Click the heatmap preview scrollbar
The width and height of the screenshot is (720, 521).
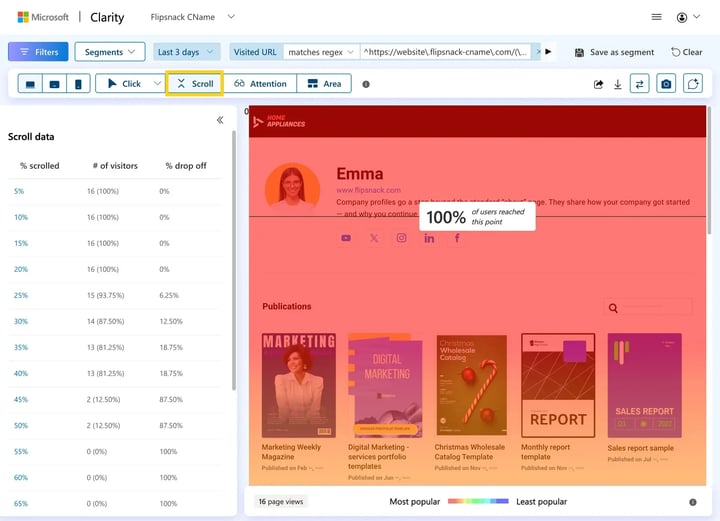[x=709, y=170]
